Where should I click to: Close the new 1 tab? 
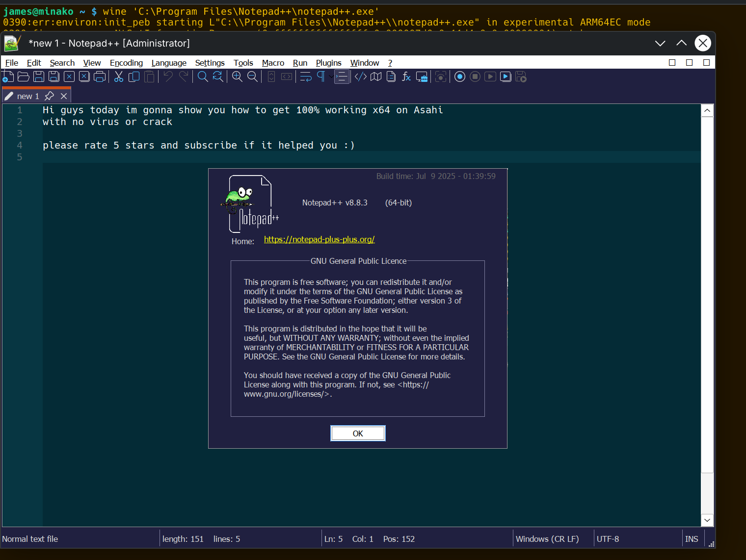64,96
